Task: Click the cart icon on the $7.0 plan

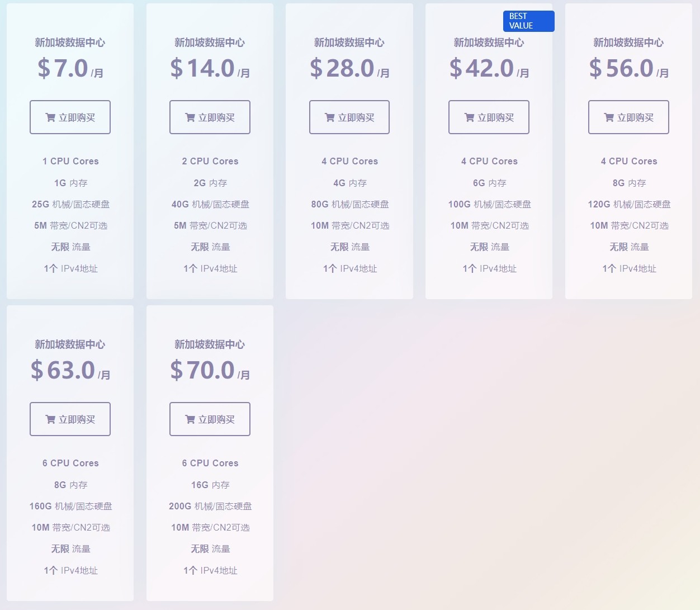Action: [x=50, y=117]
